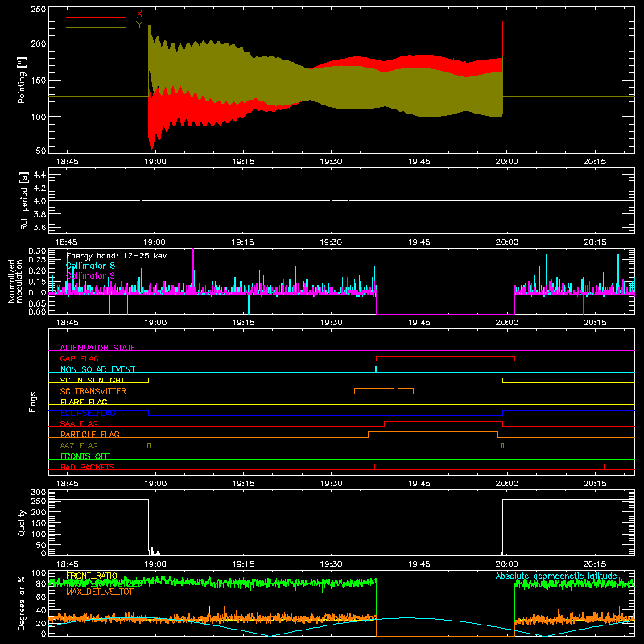The width and height of the screenshot is (644, 644).
Task: Click the vertical 'Flags' axis title
Action: click(32, 402)
